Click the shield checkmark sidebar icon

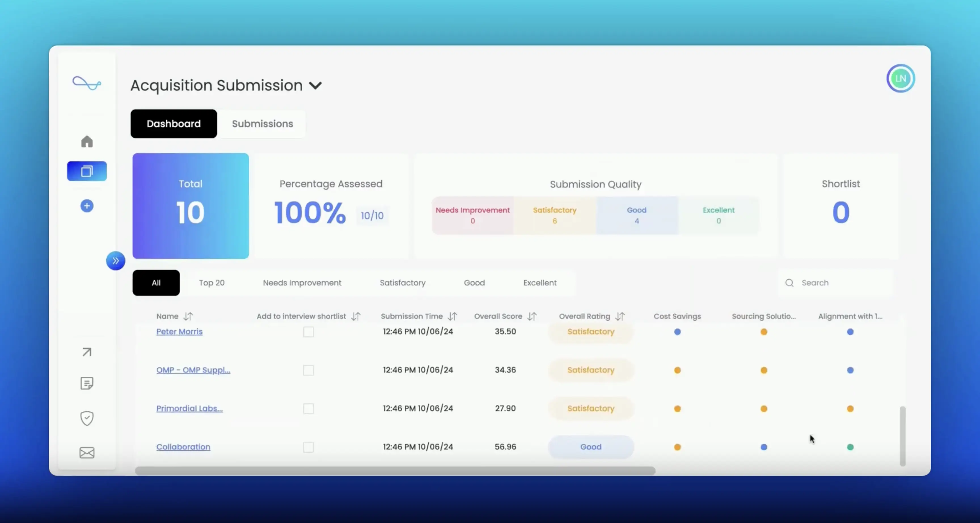tap(87, 418)
